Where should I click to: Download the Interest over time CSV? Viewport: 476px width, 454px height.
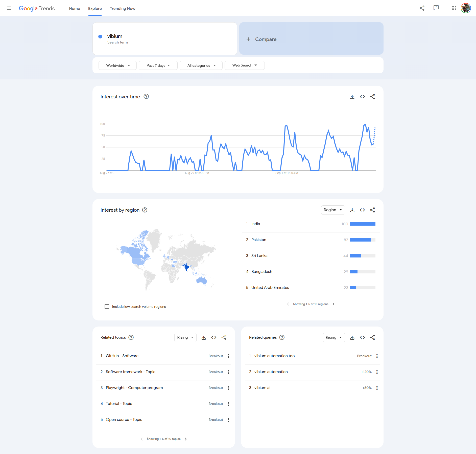coord(352,97)
